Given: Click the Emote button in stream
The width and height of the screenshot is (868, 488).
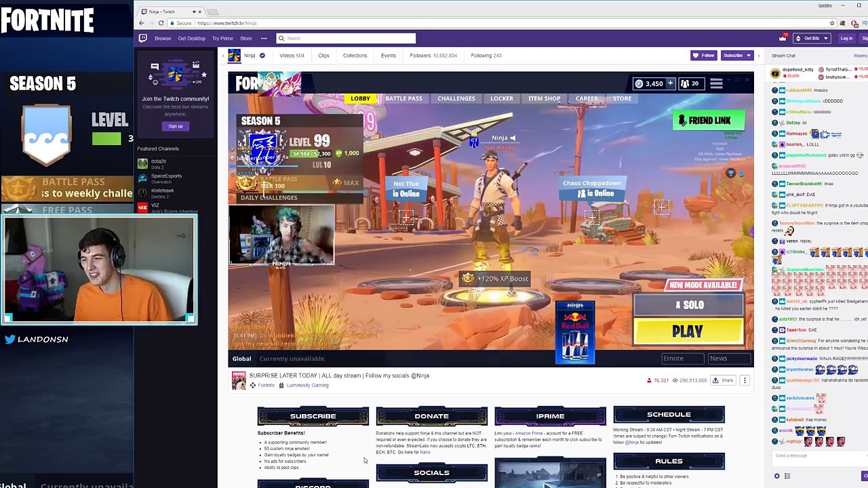Looking at the screenshot, I should point(682,359).
